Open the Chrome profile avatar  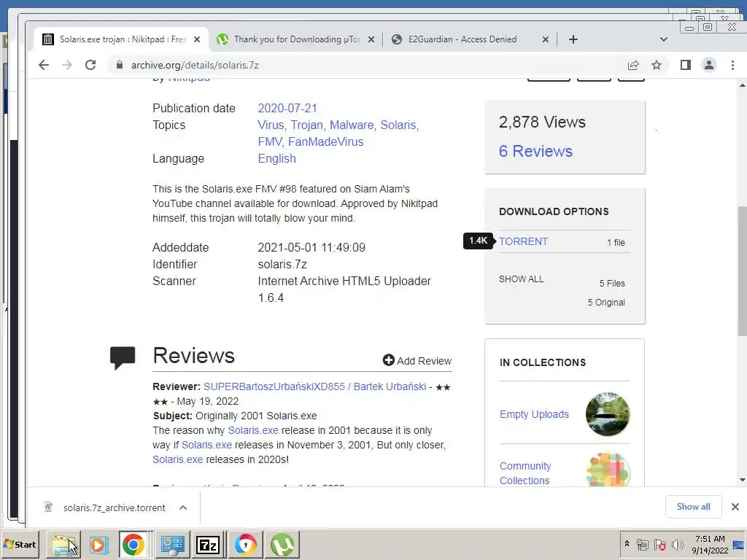[x=709, y=65]
